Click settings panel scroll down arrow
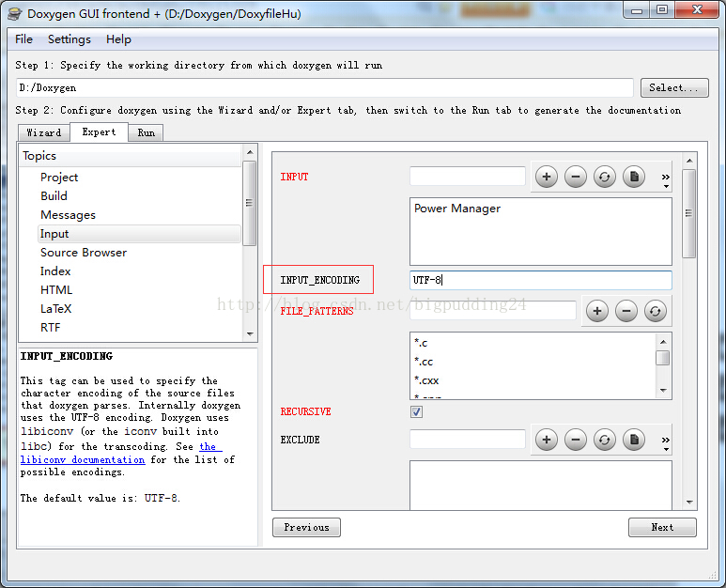The height and width of the screenshot is (588, 726). tap(689, 502)
